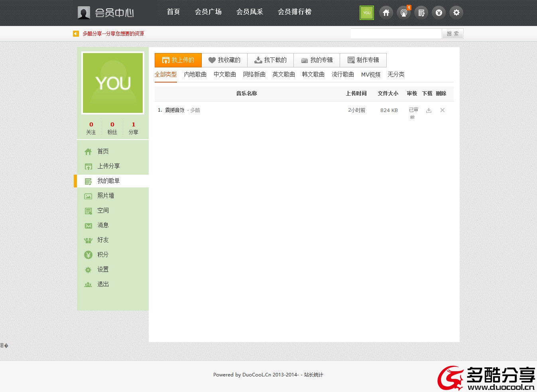Click the 824 KB file size
Image resolution: width=537 pixels, height=392 pixels.
pyautogui.click(x=389, y=110)
